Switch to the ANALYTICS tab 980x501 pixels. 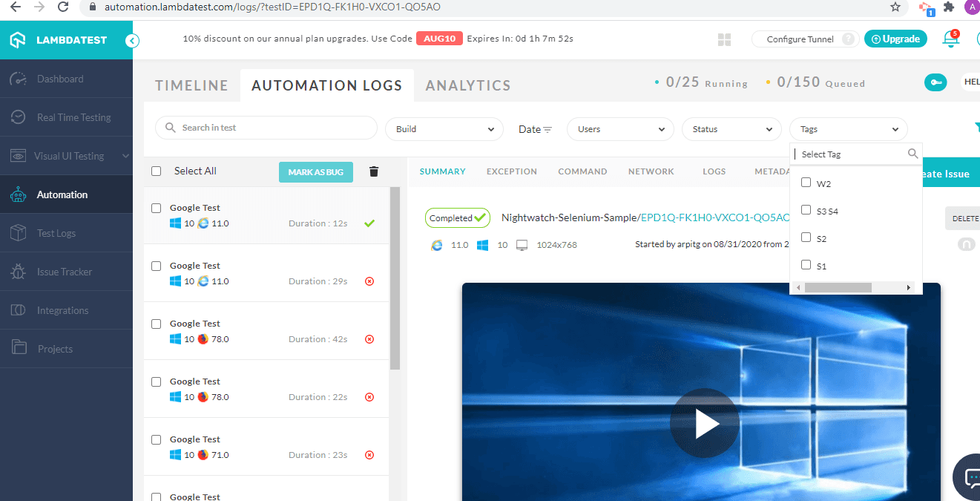[x=467, y=85]
